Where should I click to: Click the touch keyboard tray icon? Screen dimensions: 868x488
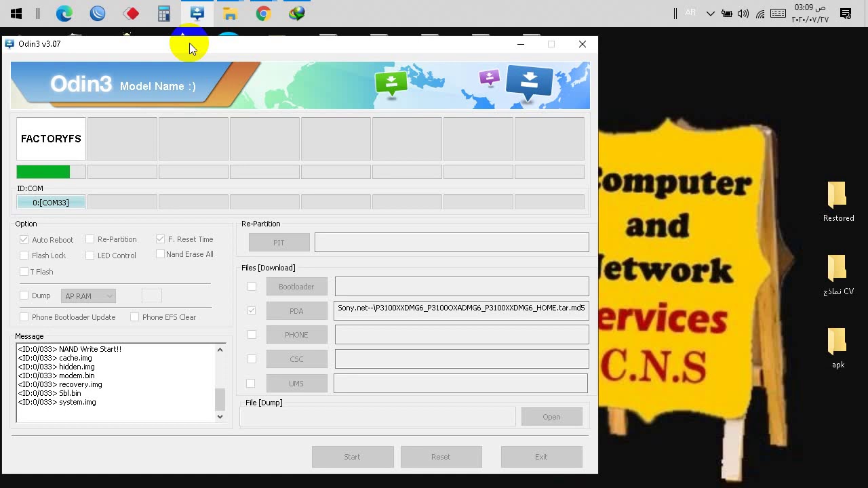click(x=778, y=14)
